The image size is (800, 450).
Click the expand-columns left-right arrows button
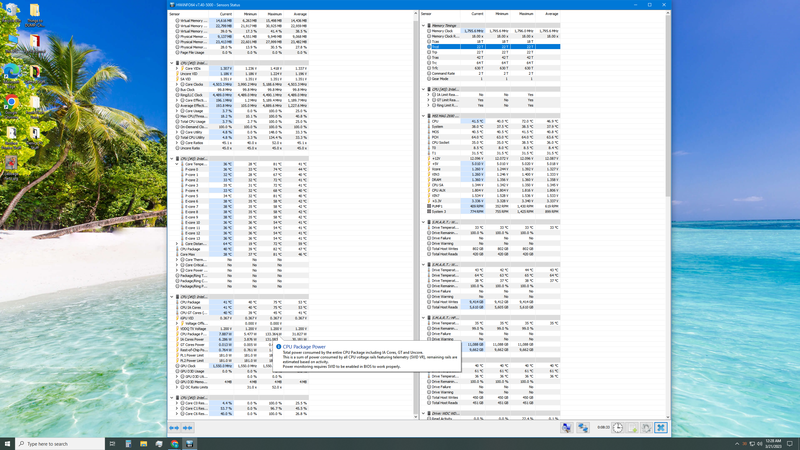pyautogui.click(x=174, y=428)
